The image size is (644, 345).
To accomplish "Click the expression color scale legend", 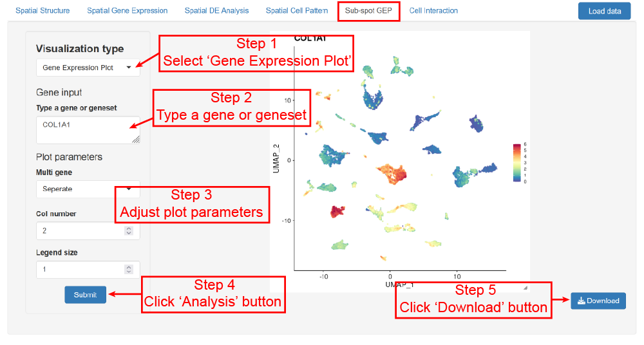I will click(x=516, y=163).
